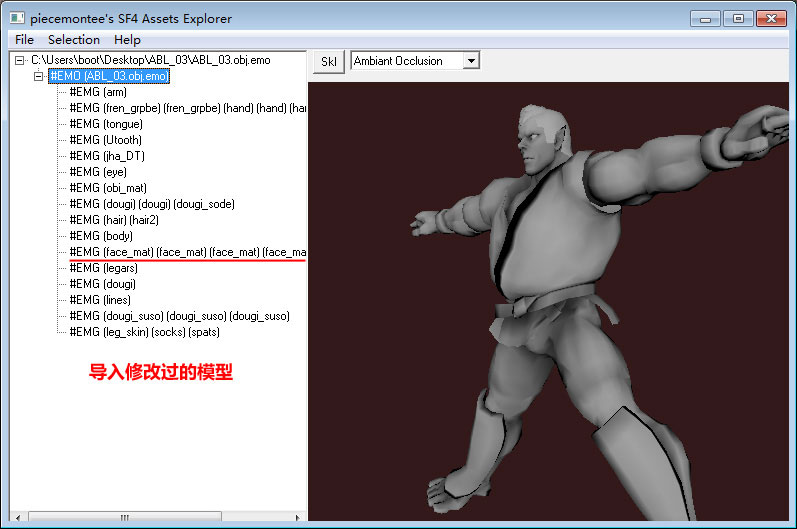
Task: Collapse the #EMO (ABL_03.obj.emo) node
Action: [39, 76]
